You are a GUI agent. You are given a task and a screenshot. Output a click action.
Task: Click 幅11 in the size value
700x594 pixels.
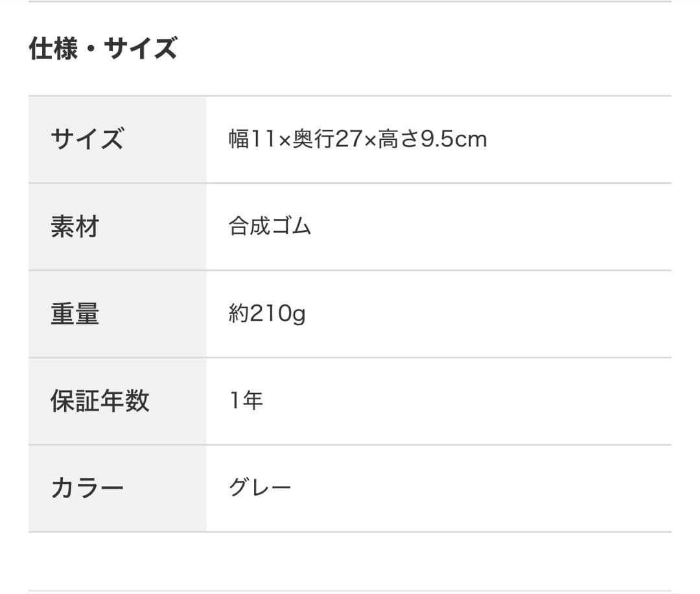pos(252,139)
